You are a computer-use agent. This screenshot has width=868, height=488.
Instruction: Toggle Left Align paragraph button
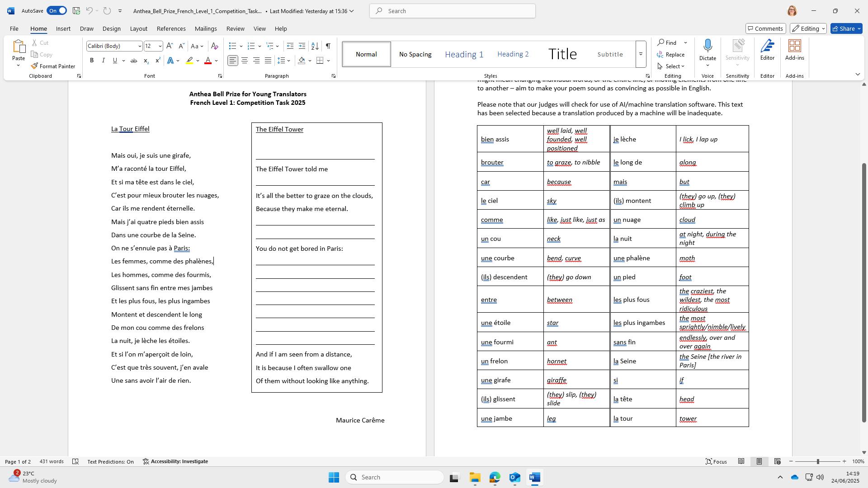click(233, 61)
